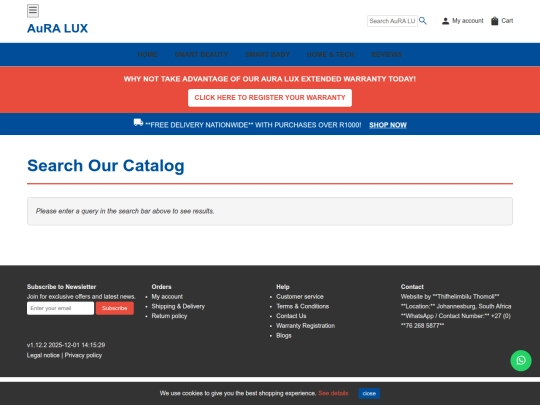The image size is (540, 405).
Task: Click Johannesburg, South Africa location text
Action: [474, 306]
